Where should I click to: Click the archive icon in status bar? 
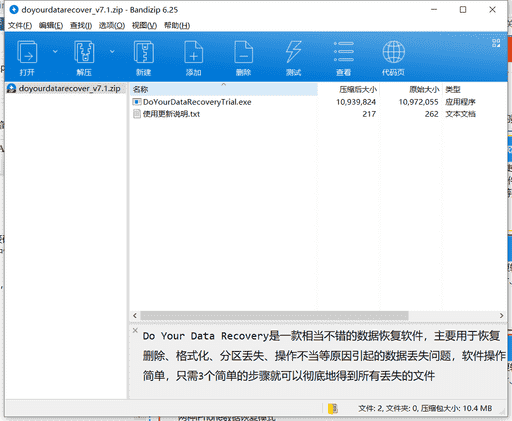(333, 408)
